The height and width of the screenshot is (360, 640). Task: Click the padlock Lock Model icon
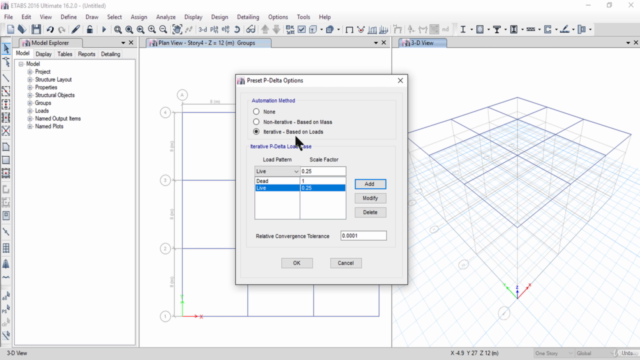[90, 29]
